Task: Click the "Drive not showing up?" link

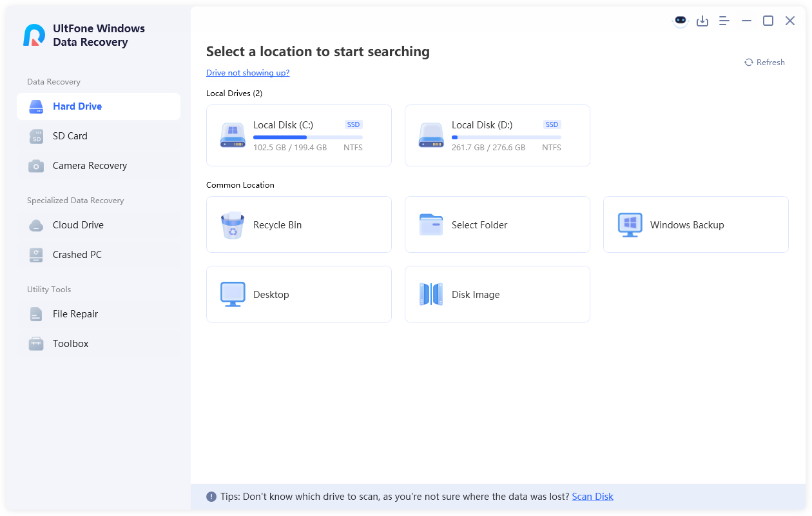Action: pyautogui.click(x=247, y=72)
